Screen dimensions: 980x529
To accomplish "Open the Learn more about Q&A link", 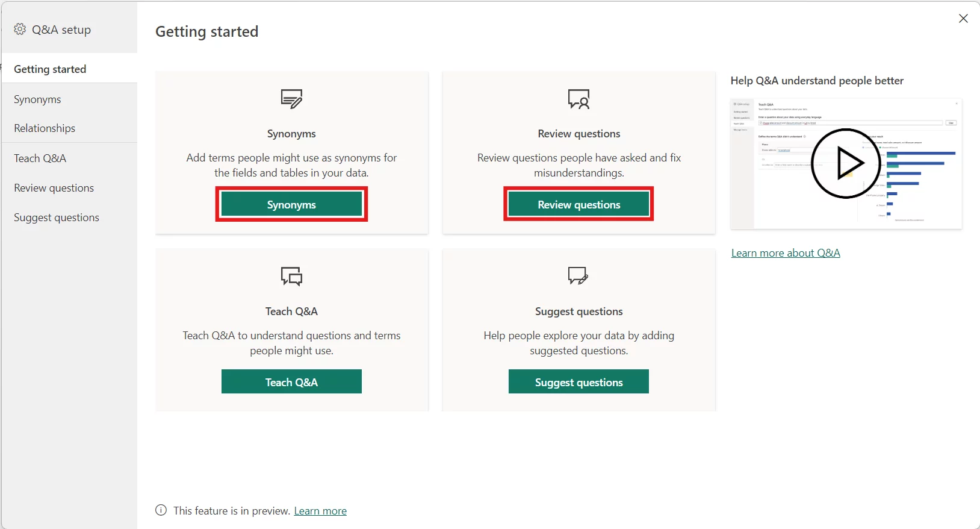I will click(x=786, y=253).
